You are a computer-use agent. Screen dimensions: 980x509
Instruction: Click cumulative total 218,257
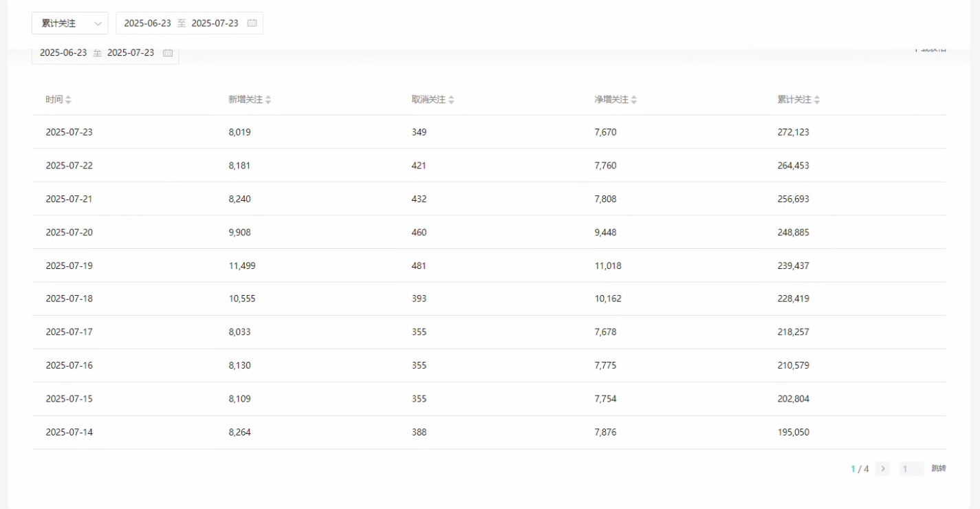[793, 332]
